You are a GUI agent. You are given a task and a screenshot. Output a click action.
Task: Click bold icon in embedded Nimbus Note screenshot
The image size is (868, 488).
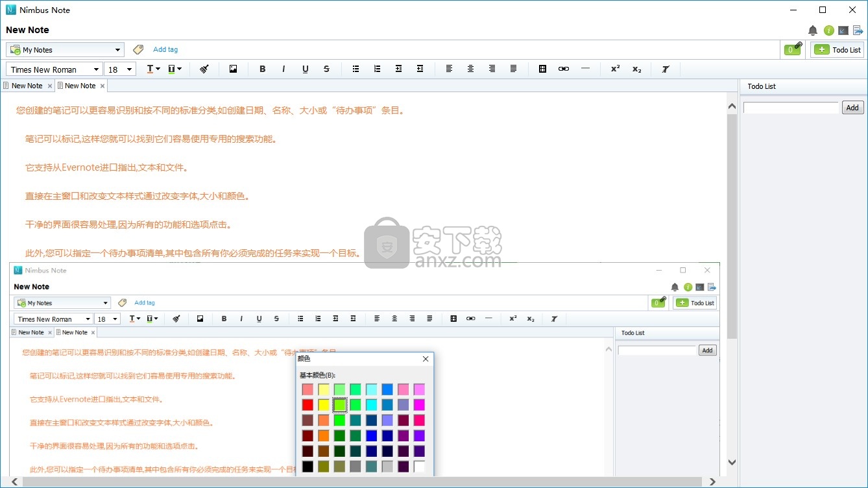click(224, 319)
